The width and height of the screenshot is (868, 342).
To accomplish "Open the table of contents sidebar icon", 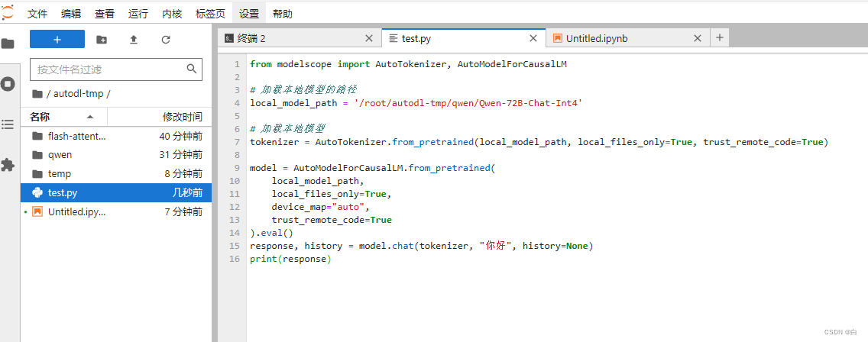I will click(8, 124).
